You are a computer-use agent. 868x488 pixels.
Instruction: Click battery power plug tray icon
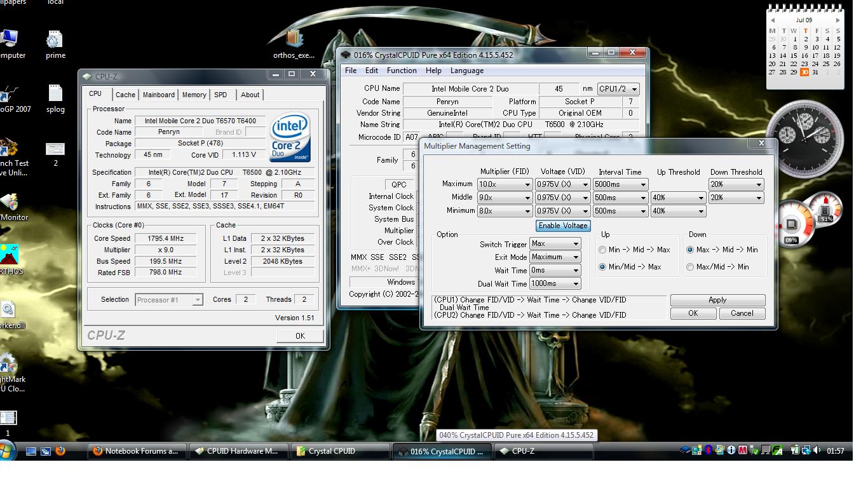(795, 450)
